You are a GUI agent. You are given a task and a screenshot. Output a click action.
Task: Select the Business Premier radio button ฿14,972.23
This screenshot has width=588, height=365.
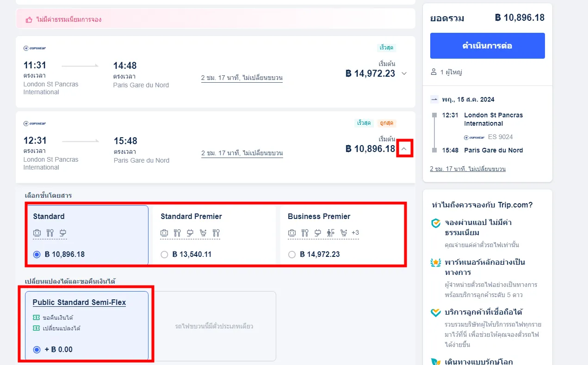pos(291,255)
